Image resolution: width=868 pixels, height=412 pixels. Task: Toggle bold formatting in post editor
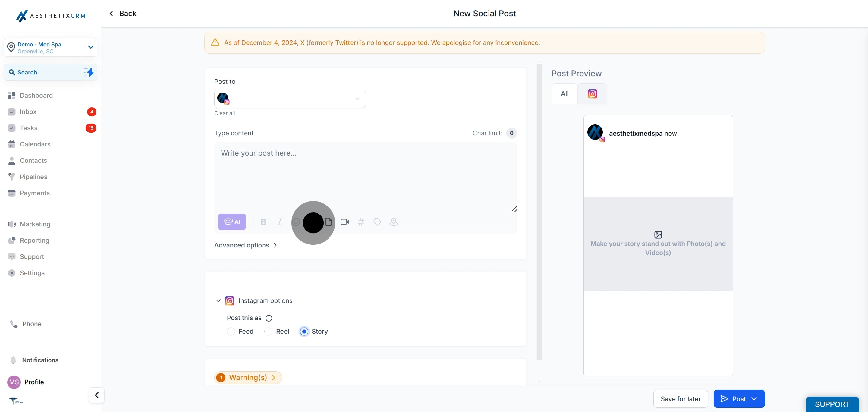coord(263,222)
